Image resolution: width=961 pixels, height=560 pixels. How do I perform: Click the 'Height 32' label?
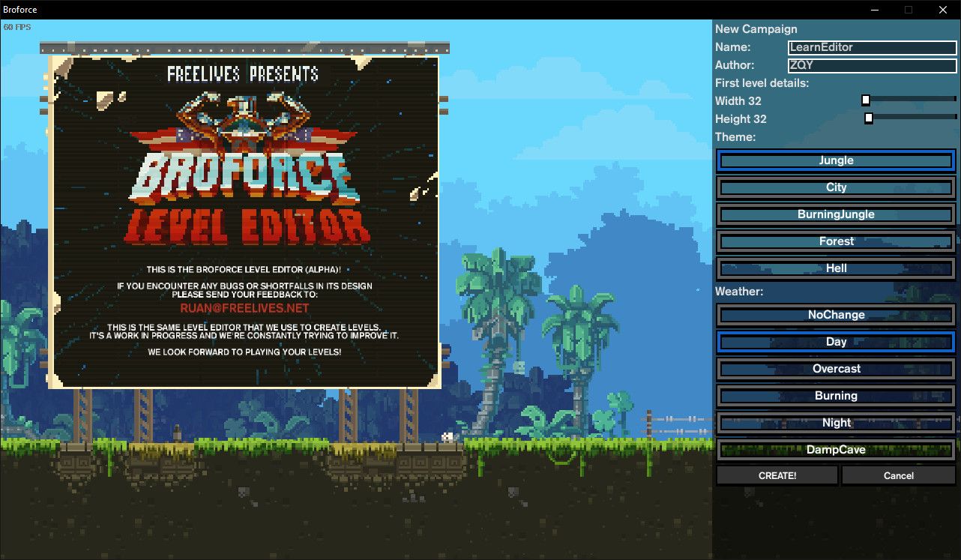coord(741,119)
